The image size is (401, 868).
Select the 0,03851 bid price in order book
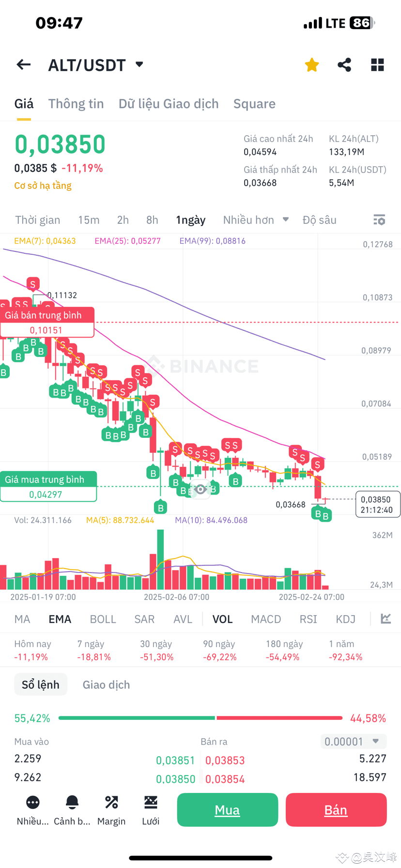pyautogui.click(x=175, y=760)
